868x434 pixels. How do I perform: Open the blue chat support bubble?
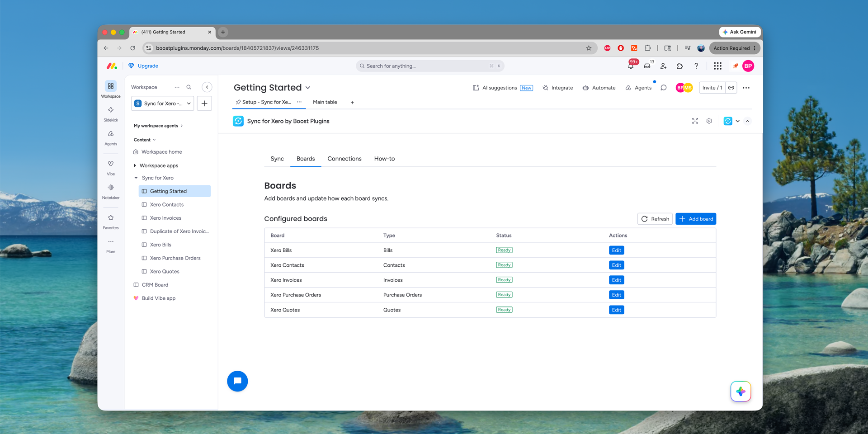(x=237, y=381)
